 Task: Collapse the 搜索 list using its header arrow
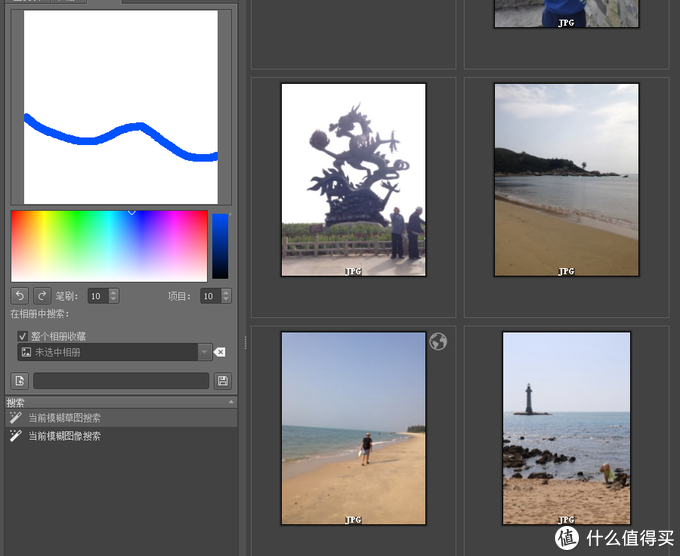click(232, 402)
